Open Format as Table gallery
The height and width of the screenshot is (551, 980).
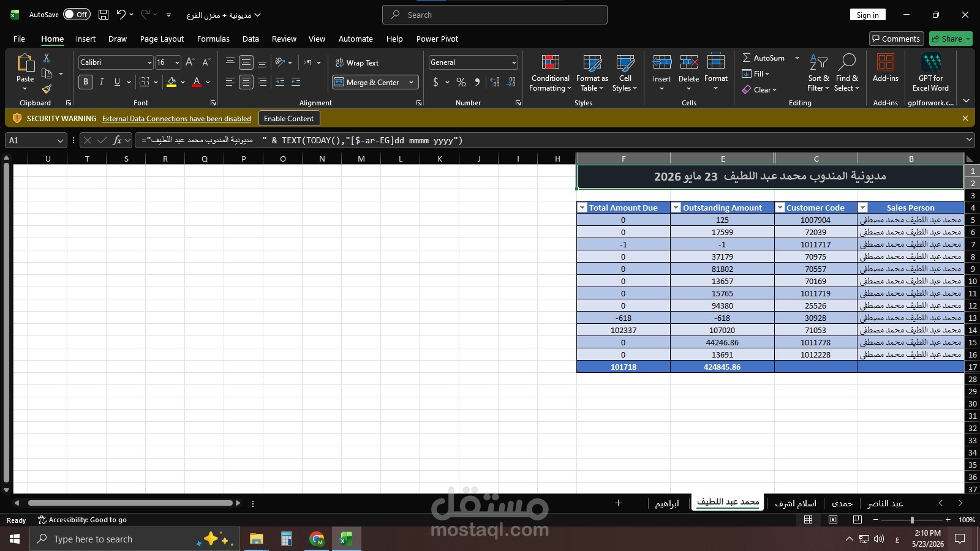point(592,73)
